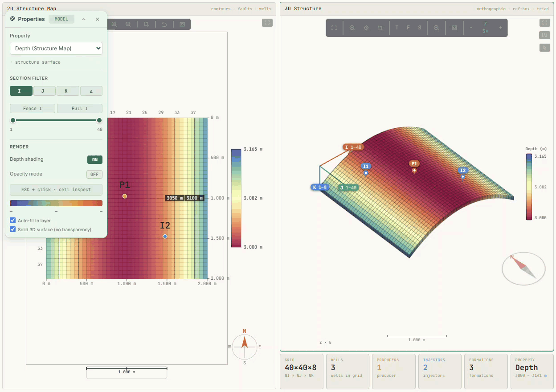
Task: Click the J 1-40 axis tag
Action: [348, 188]
